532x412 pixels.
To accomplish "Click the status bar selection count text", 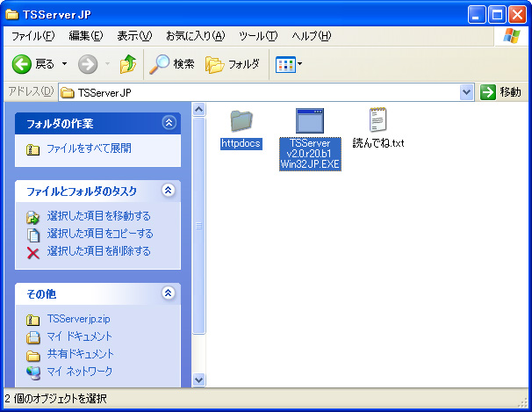I will (x=55, y=399).
